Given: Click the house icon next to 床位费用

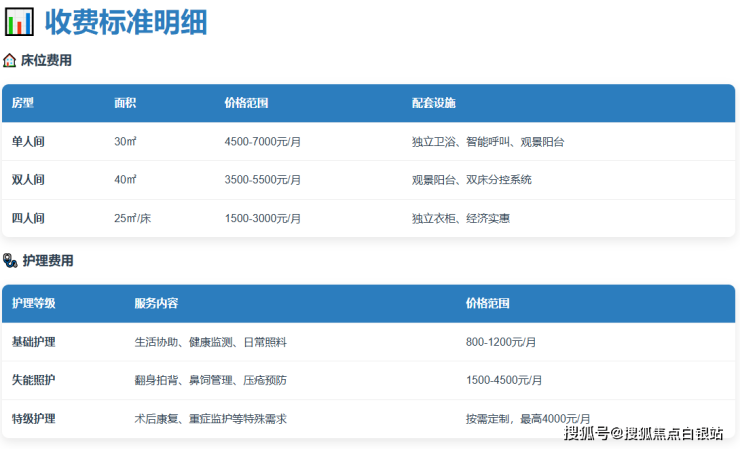Looking at the screenshot, I should tap(10, 60).
